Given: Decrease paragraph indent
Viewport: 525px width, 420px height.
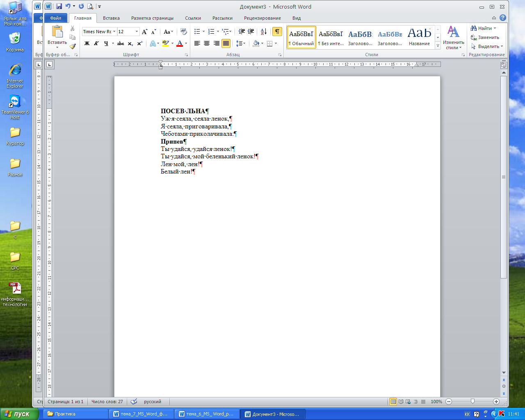Looking at the screenshot, I should (x=242, y=32).
